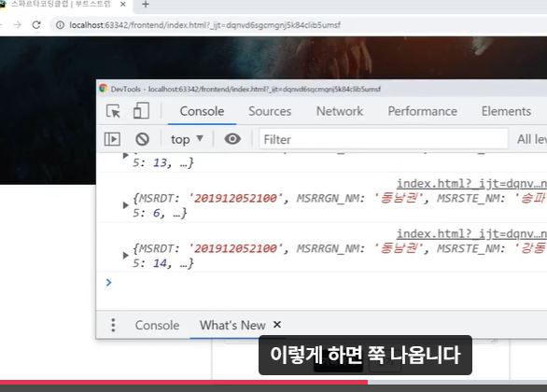Expand the logged object ending 5: 13
Screen dimensions: 547x392
(126, 156)
